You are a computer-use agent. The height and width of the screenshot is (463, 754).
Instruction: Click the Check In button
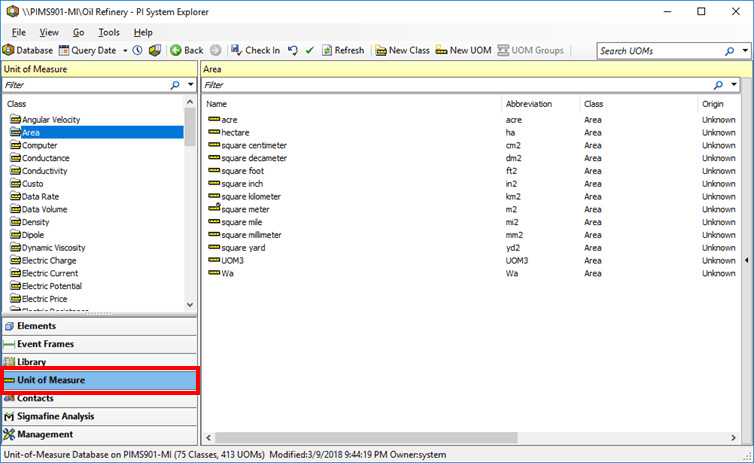pyautogui.click(x=255, y=50)
